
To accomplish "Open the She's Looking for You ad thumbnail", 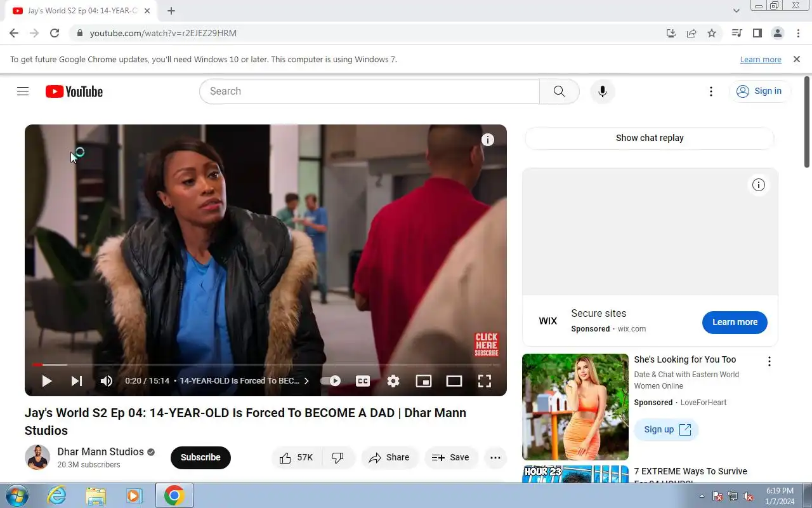I will coord(575,407).
